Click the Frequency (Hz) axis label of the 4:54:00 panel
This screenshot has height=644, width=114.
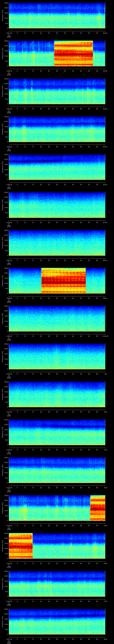click(3, 129)
